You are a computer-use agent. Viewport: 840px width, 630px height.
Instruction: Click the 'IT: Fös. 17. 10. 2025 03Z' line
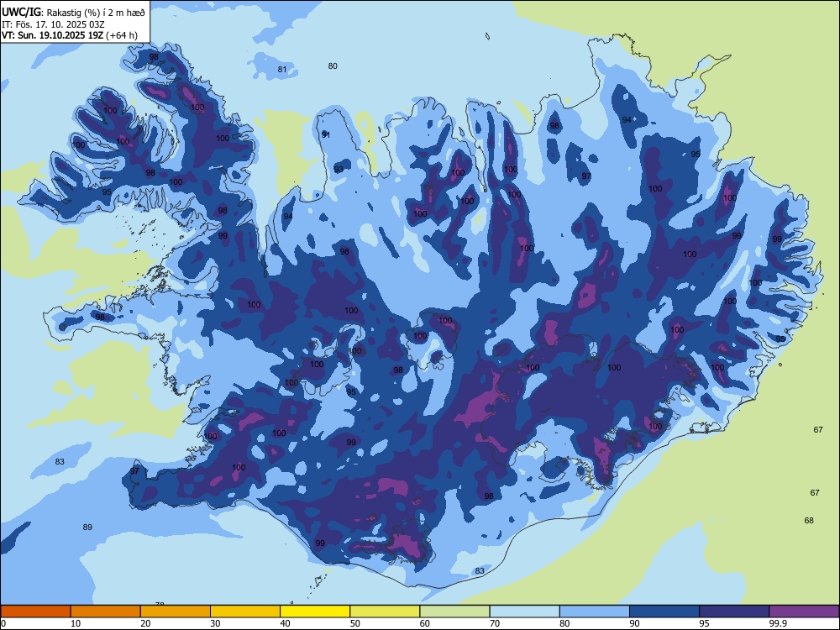click(52, 24)
